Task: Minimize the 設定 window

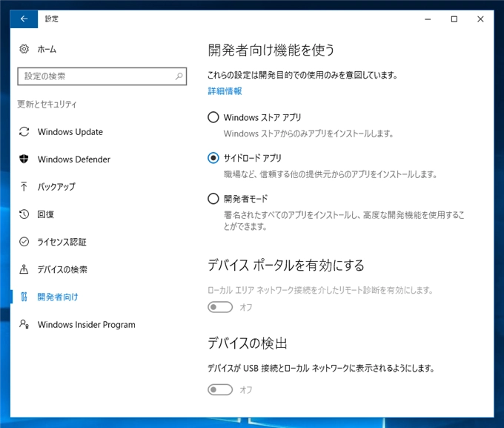Action: 428,19
